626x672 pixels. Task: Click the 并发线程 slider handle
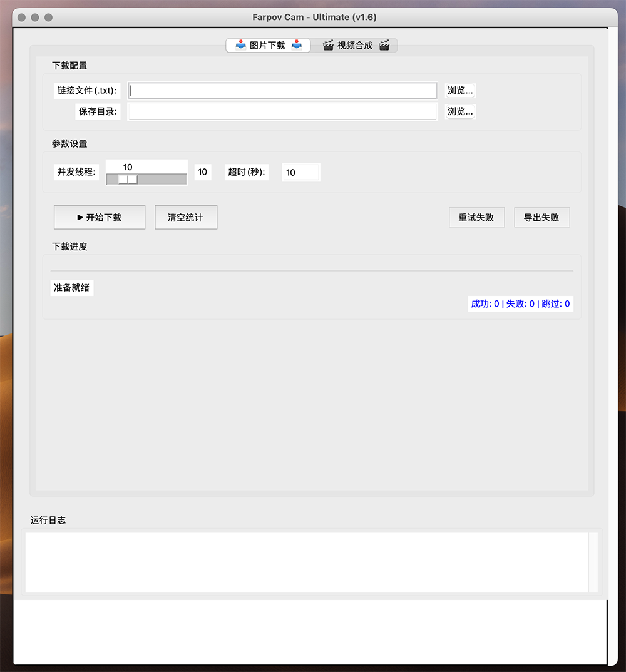(x=128, y=180)
